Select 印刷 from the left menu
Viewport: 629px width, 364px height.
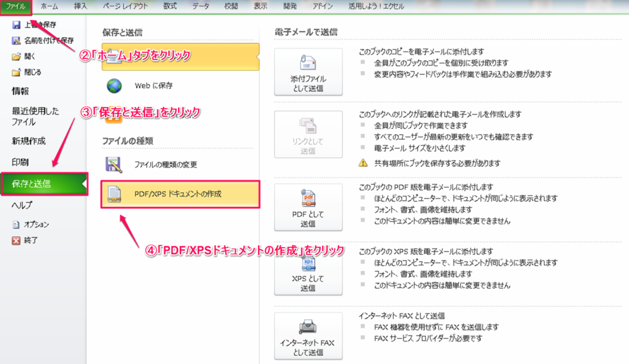20,162
